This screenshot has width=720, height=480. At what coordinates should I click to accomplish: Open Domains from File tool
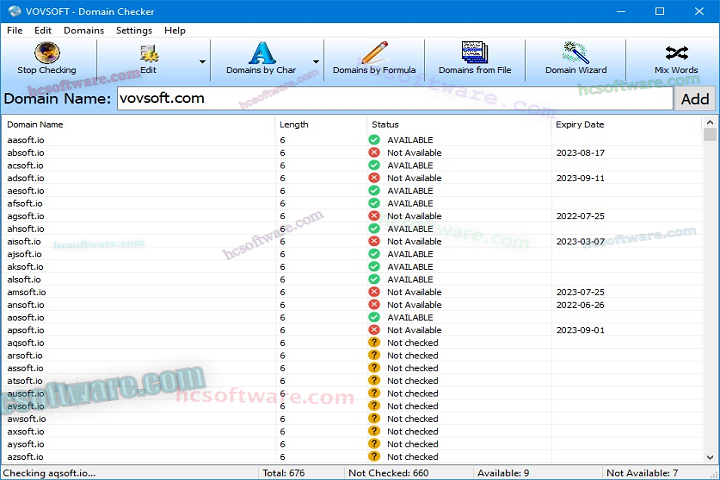tap(475, 59)
